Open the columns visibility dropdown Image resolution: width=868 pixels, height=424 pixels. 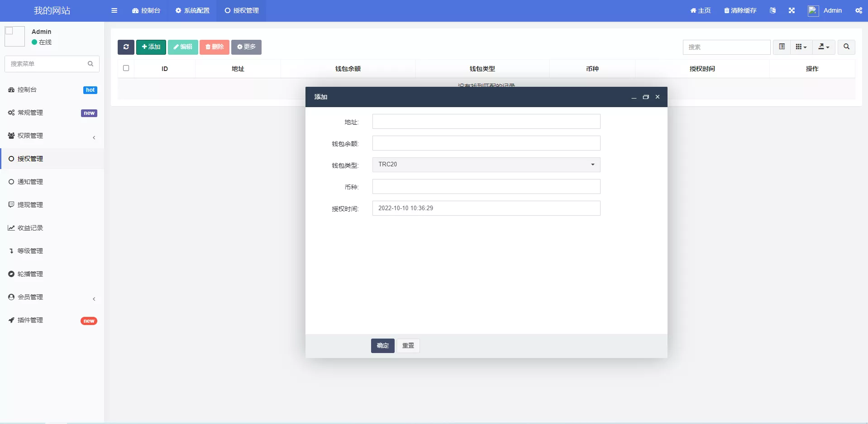pos(801,47)
